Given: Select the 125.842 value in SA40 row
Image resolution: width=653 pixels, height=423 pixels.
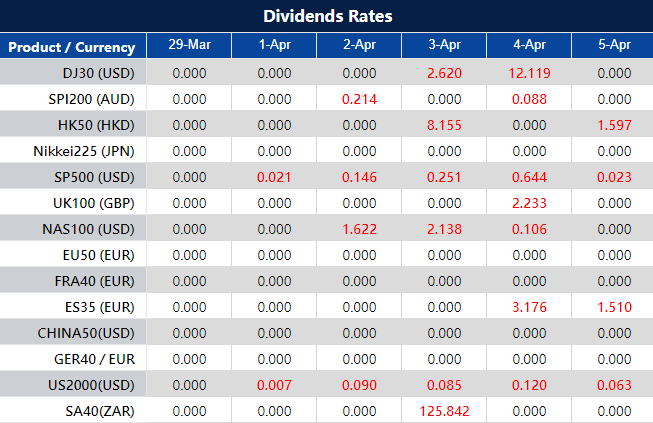Looking at the screenshot, I should click(444, 411).
